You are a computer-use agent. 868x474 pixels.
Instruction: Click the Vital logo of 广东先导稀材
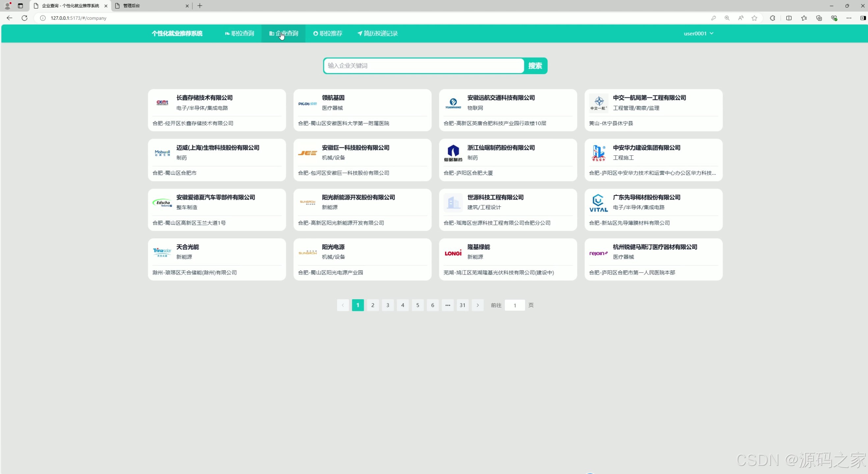click(x=599, y=202)
